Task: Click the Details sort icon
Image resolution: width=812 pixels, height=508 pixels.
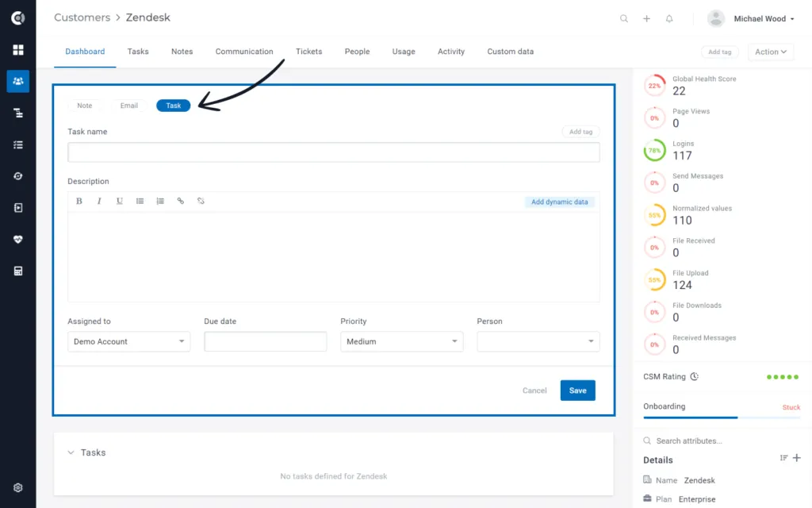Action: pos(783,458)
